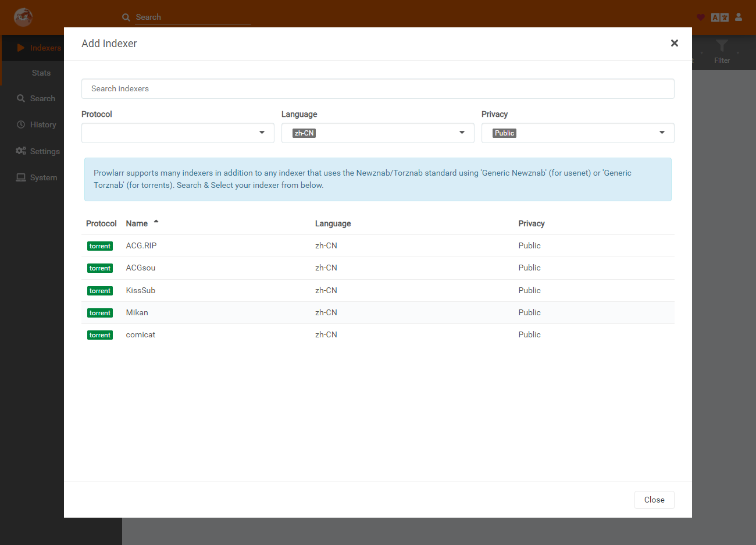Screen dimensions: 756x545
Task: Sort by Name column header
Action: pos(137,223)
